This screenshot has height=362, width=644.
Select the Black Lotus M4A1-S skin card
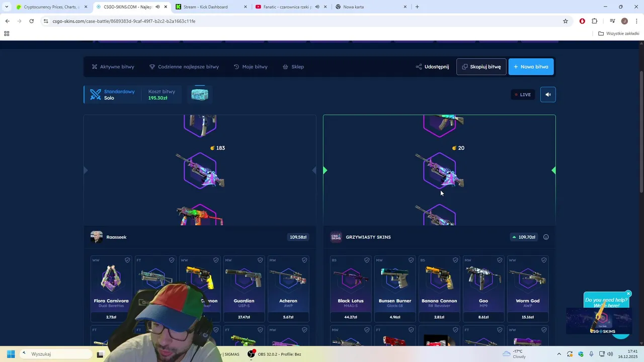[351, 289]
